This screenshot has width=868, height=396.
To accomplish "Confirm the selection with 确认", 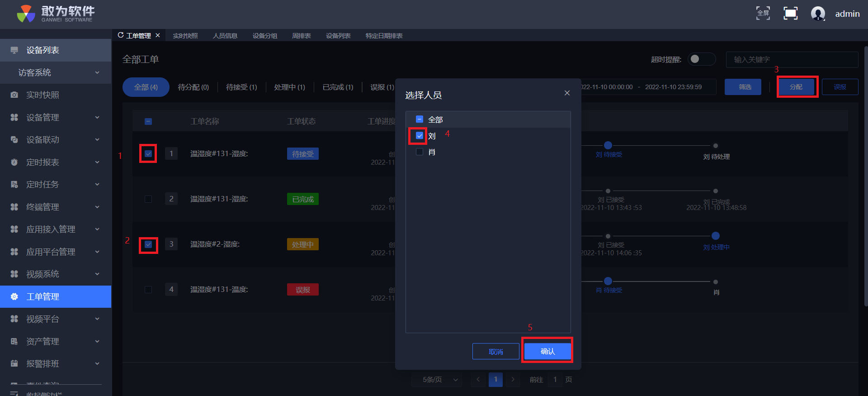I will click(x=548, y=351).
